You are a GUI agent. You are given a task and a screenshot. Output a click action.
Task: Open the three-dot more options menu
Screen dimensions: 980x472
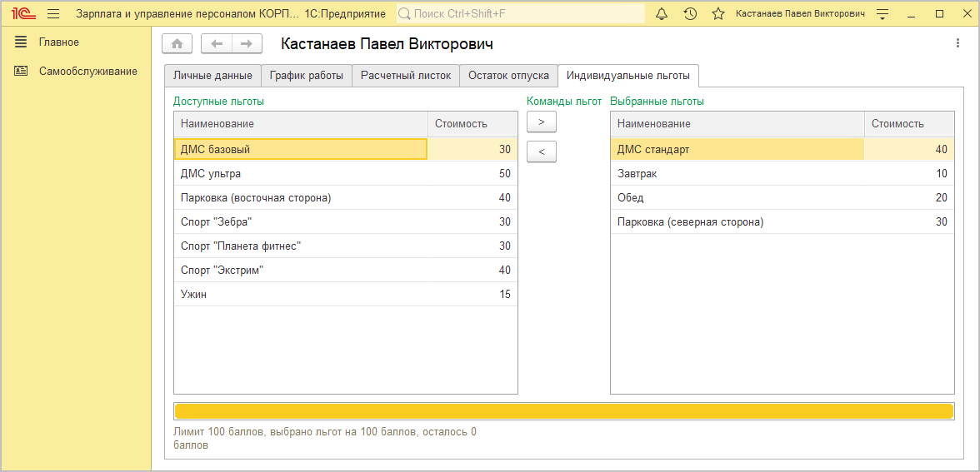coord(957,43)
